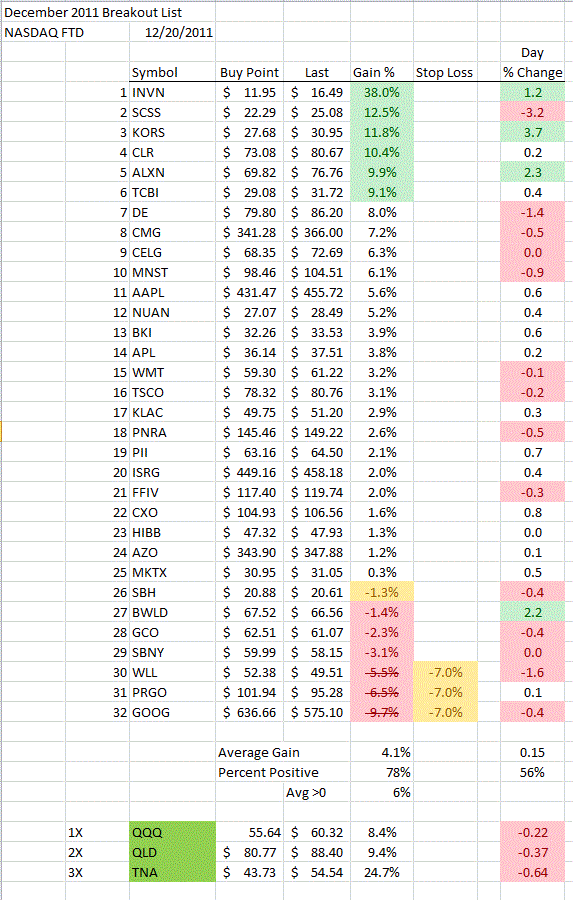Click GOOG last price 575.10
This screenshot has height=900, width=573.
pos(317,712)
